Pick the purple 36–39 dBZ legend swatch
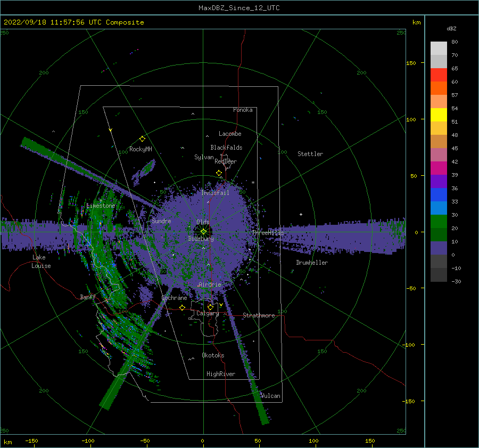 [x=439, y=182]
